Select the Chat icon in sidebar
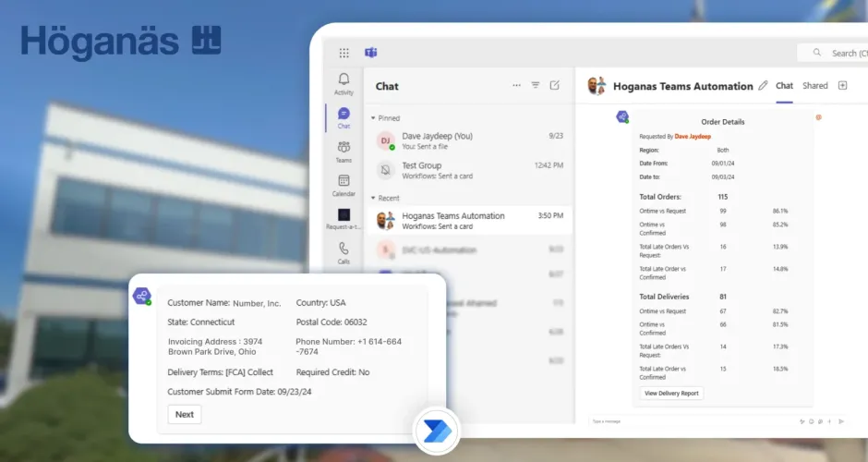This screenshot has height=462, width=868. pyautogui.click(x=344, y=116)
